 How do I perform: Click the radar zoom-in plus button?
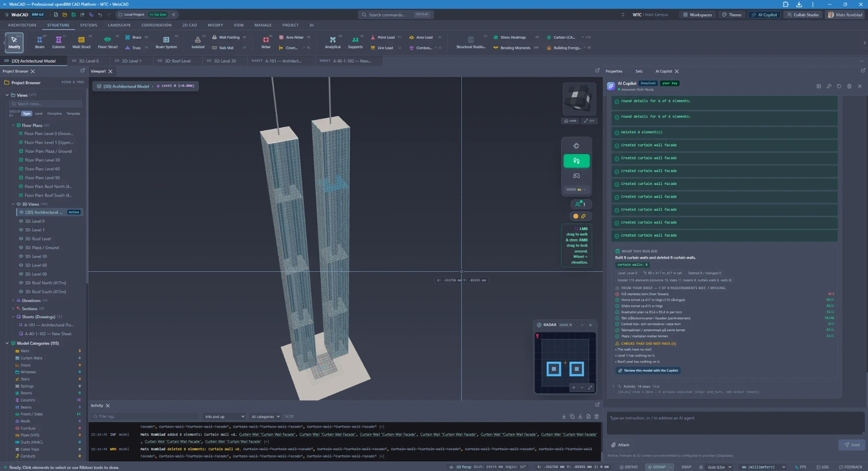pos(574,388)
